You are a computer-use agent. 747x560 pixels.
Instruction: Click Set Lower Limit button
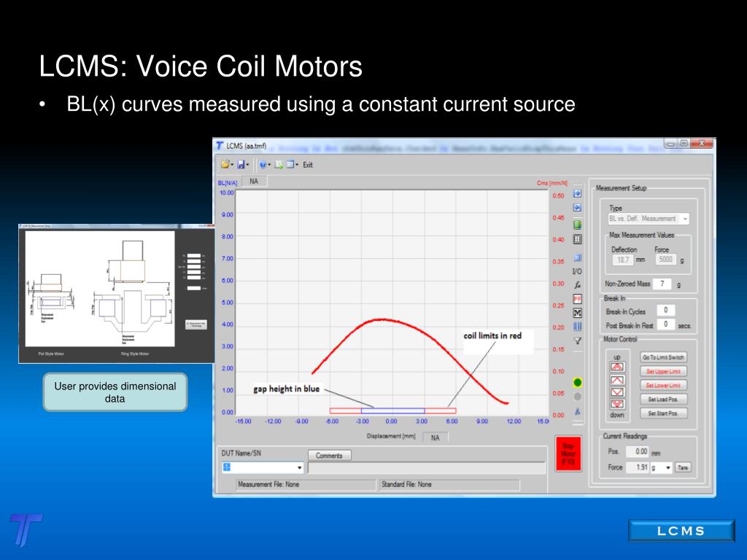click(x=663, y=385)
